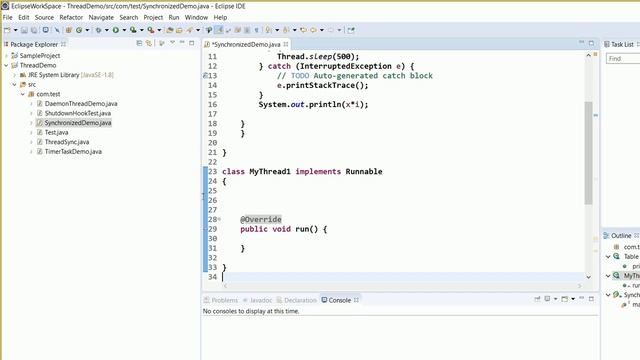Toggle the fold marker at line 28

219,219
